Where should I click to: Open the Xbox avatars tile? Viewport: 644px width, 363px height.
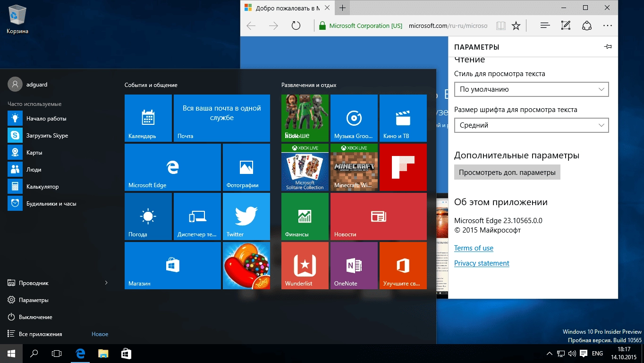pos(305,118)
